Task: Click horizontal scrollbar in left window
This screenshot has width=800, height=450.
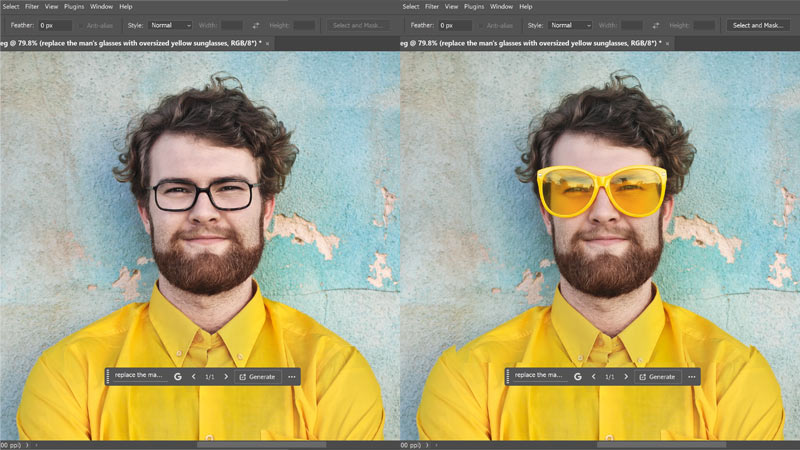Action: pyautogui.click(x=261, y=445)
